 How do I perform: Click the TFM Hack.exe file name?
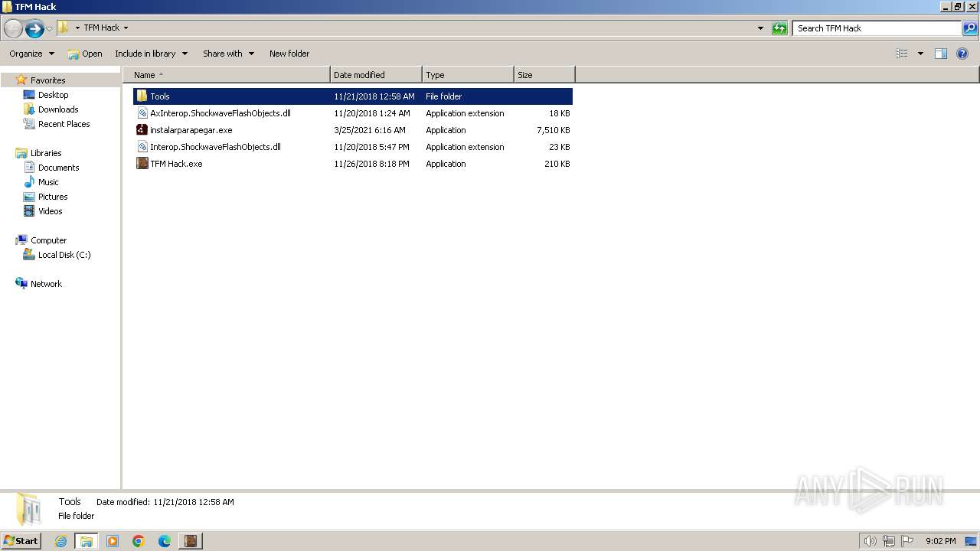(176, 164)
